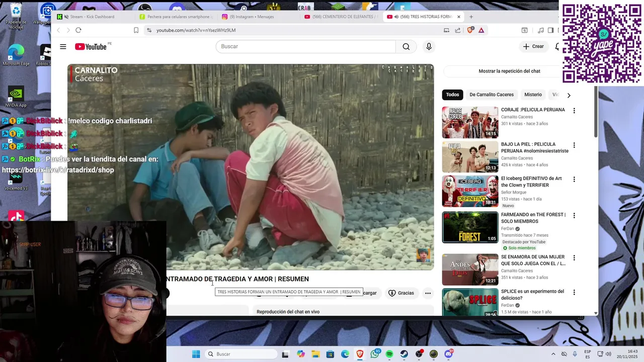
Task: Open the SPLICE es un experimento title
Action: point(533,295)
